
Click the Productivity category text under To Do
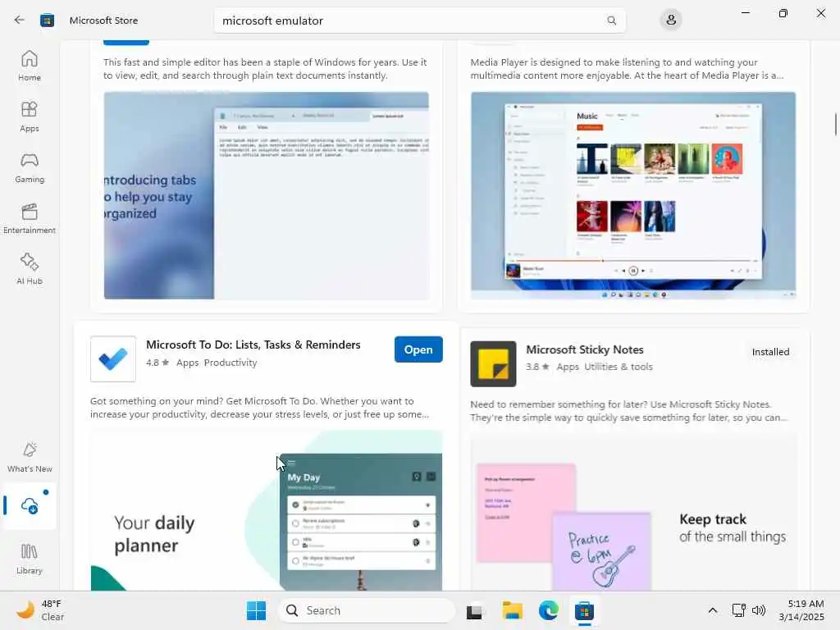(231, 363)
